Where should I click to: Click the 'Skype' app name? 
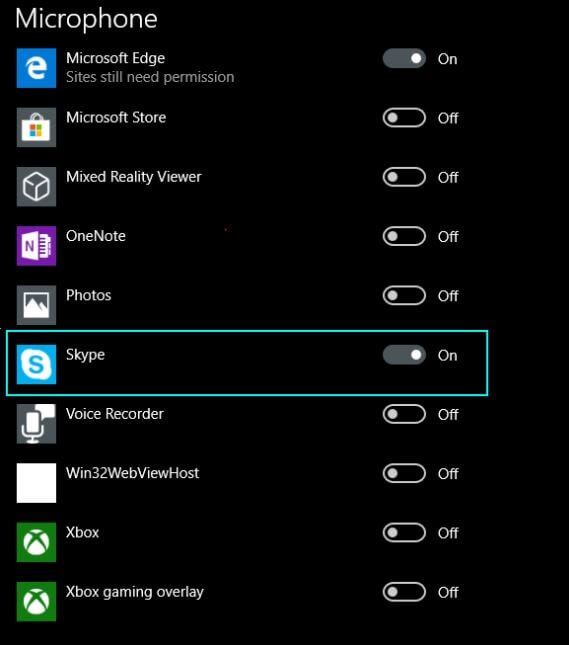coord(85,355)
